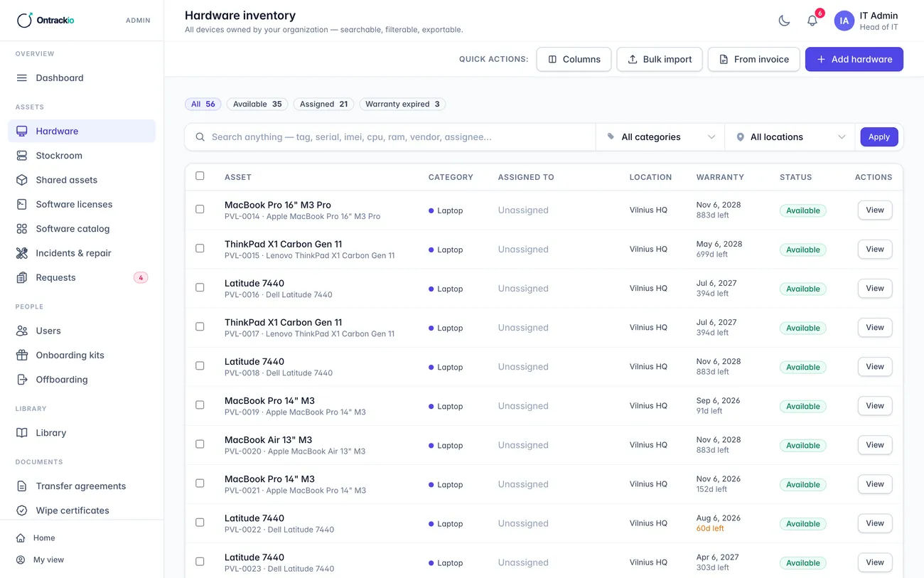Tick the PVL-0019 MacBook Pro 14" checkbox
The height and width of the screenshot is (578, 924).
point(200,405)
